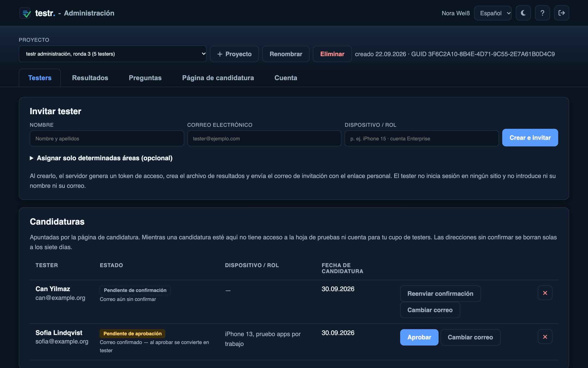
Task: Click the email can@example.org
Action: tap(60, 298)
